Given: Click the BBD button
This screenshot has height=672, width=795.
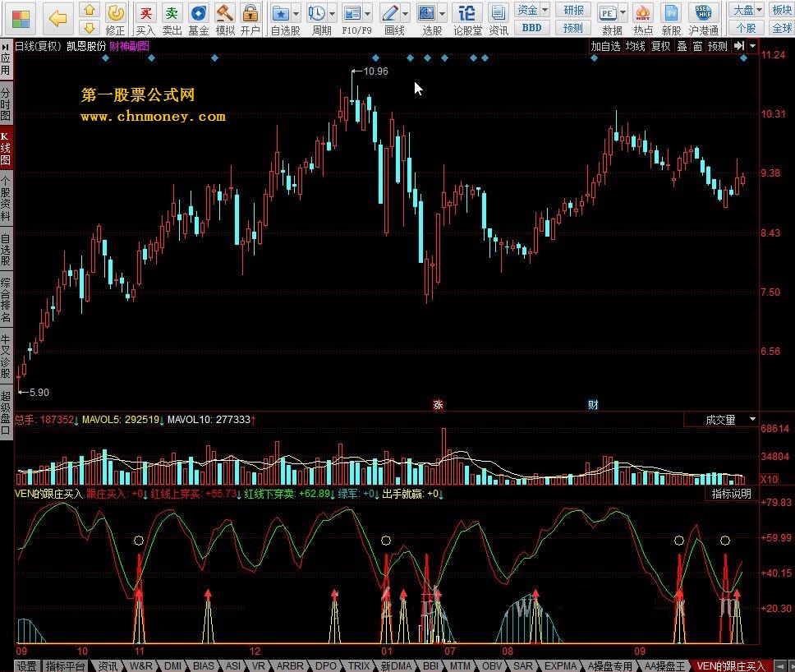Looking at the screenshot, I should pyautogui.click(x=532, y=28).
